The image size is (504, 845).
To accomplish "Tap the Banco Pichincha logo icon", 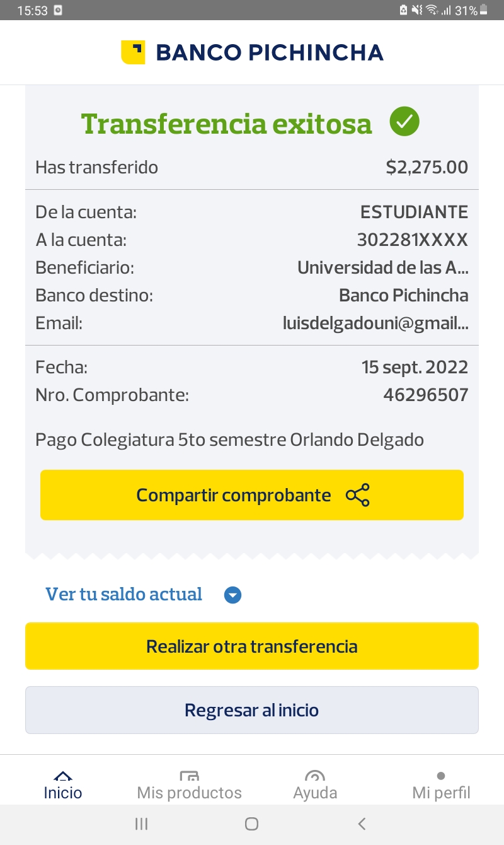I will (133, 52).
